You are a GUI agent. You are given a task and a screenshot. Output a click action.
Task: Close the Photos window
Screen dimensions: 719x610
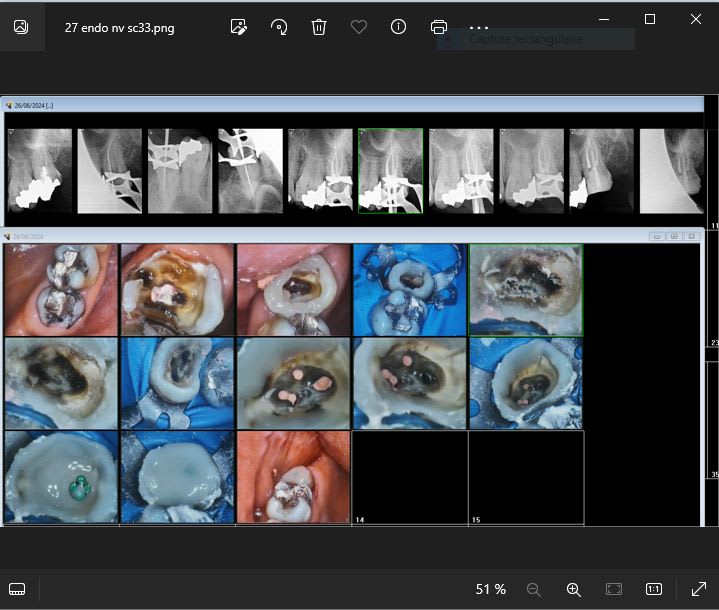pos(696,19)
